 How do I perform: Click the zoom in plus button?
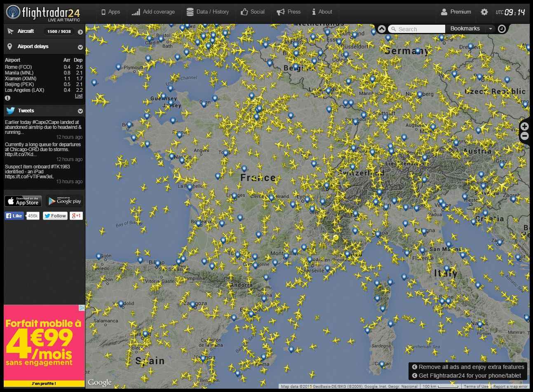524,126
